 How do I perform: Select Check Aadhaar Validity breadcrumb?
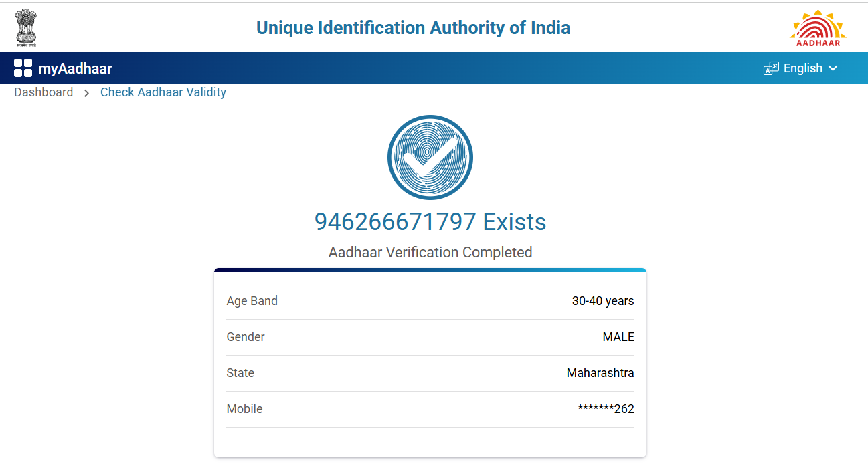pyautogui.click(x=163, y=92)
